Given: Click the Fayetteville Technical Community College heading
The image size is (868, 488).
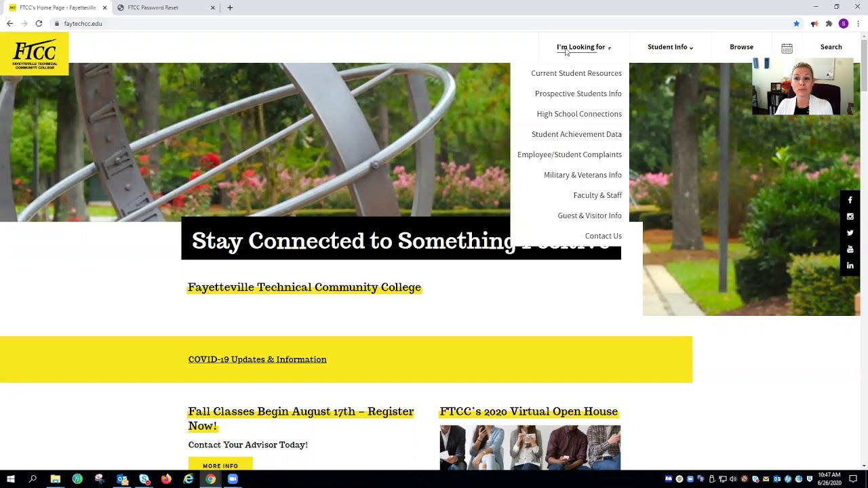Looking at the screenshot, I should [304, 287].
